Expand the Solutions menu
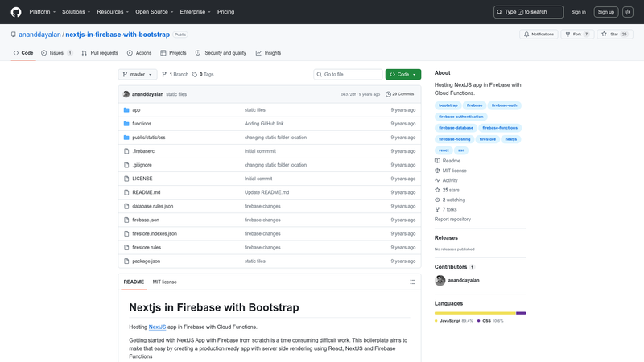644x362 pixels. [76, 12]
